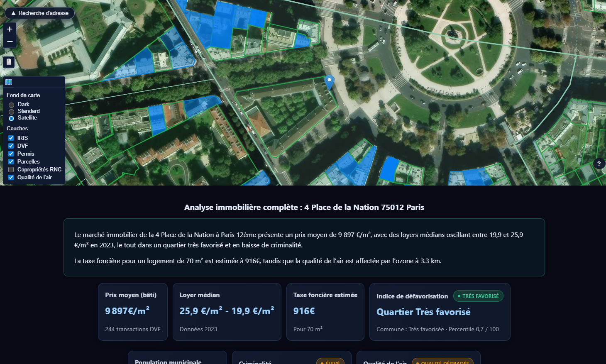Screen dimensions: 606x364
Task: Select the Standard basemap option
Action: coord(12,112)
